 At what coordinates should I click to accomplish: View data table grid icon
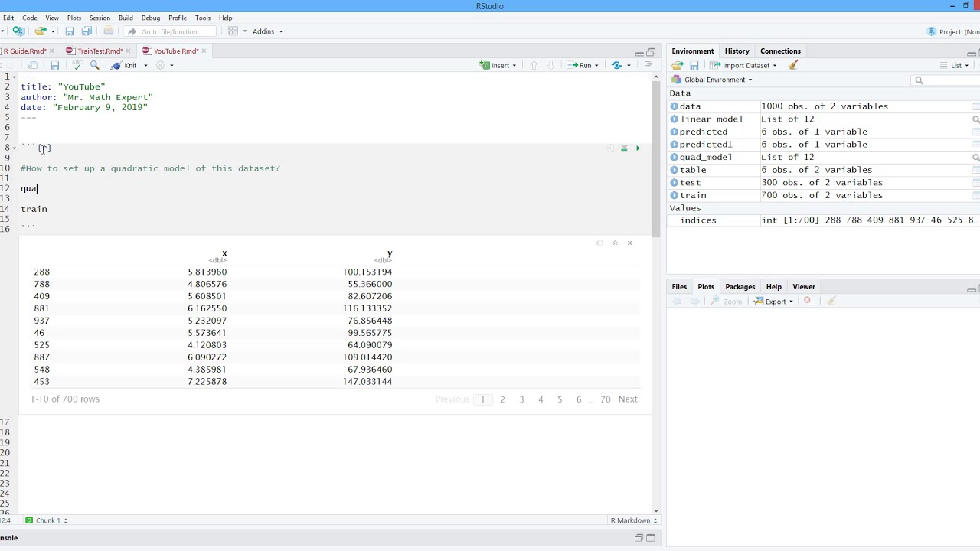coord(976,106)
